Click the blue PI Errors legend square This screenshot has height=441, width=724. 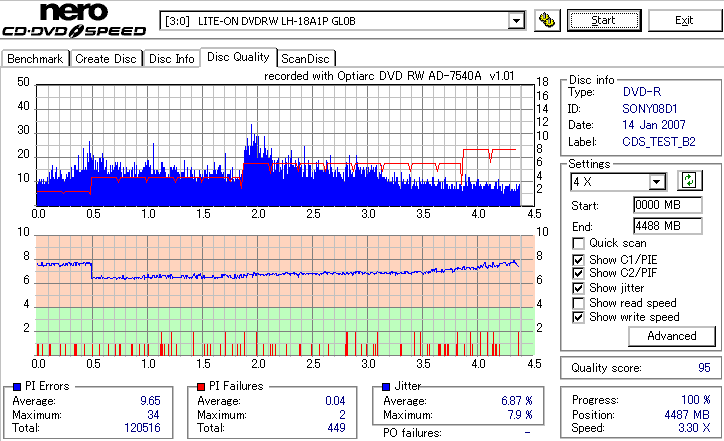(x=17, y=387)
